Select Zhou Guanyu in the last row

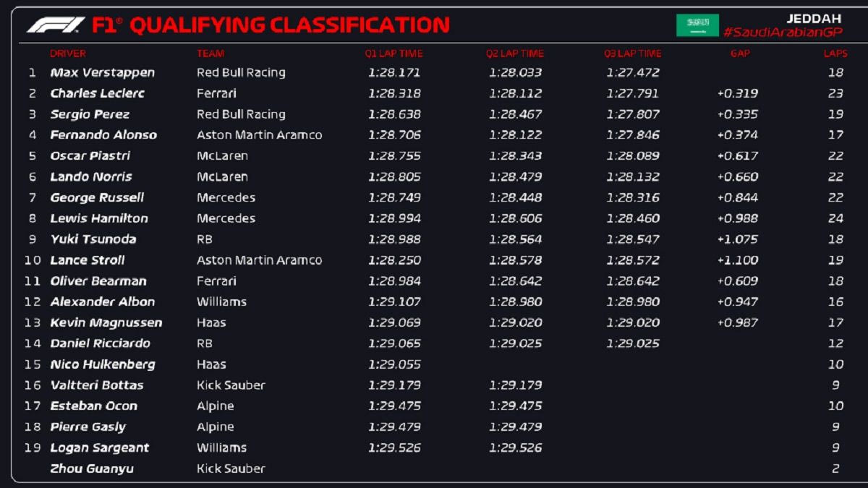coord(92,468)
